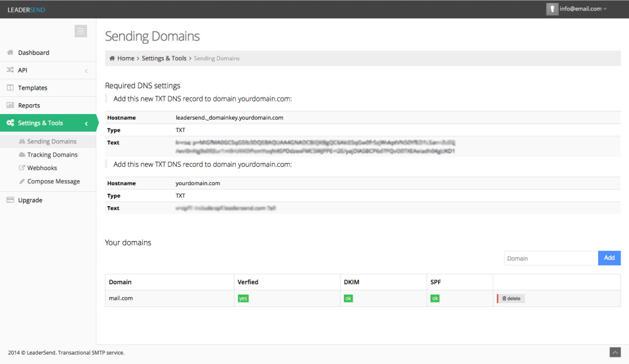The image size is (629, 364).
Task: Click the scroll-to-top arrow icon in footer
Action: coord(615,352)
